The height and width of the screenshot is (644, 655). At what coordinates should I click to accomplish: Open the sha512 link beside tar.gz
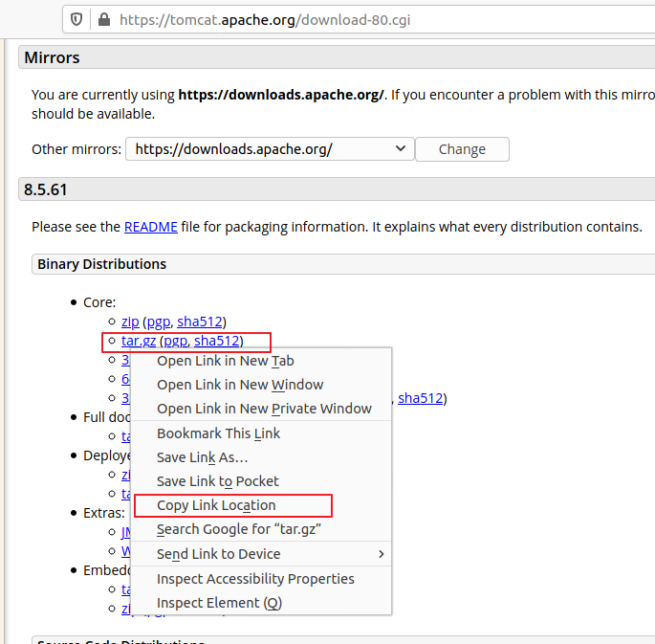[x=217, y=341]
